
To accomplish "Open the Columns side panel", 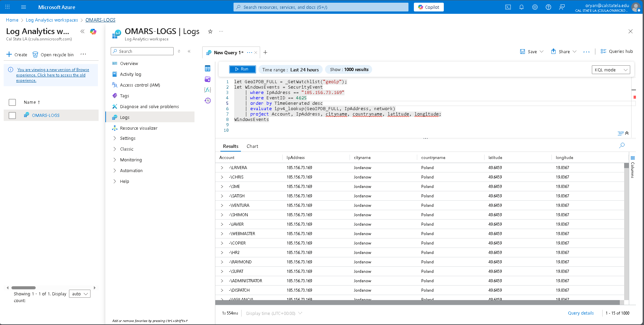I will pos(633,167).
